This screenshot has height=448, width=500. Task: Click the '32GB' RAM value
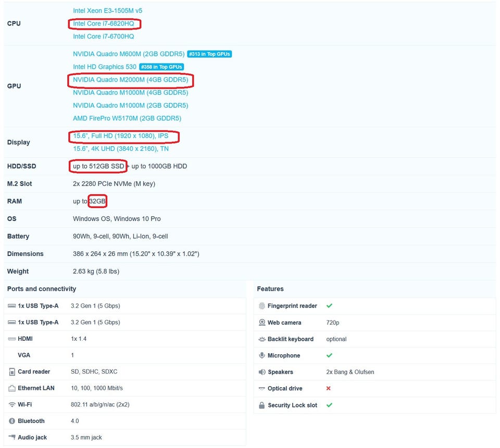point(97,201)
